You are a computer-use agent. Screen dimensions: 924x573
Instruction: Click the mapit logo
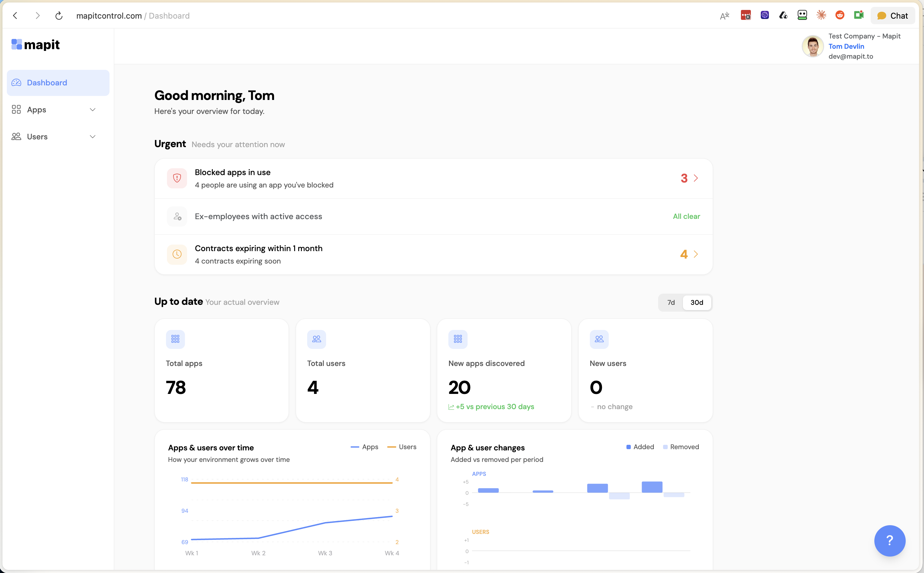pos(36,45)
